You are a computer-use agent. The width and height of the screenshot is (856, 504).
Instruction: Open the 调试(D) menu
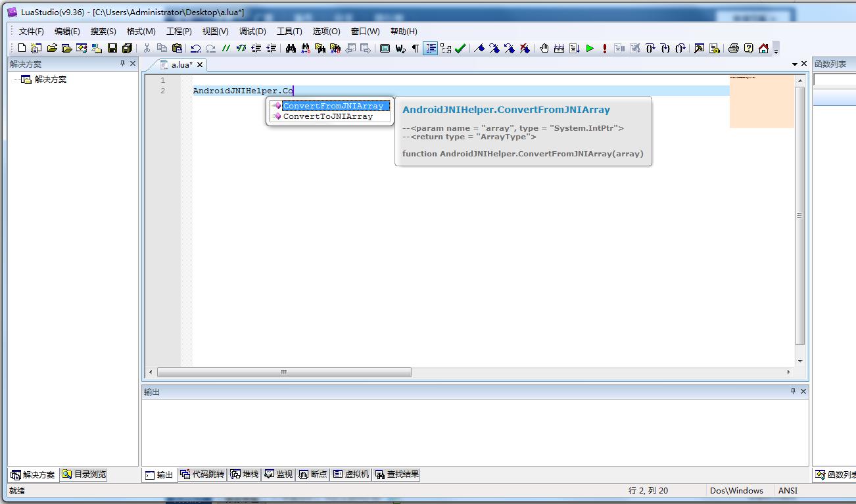pyautogui.click(x=252, y=31)
